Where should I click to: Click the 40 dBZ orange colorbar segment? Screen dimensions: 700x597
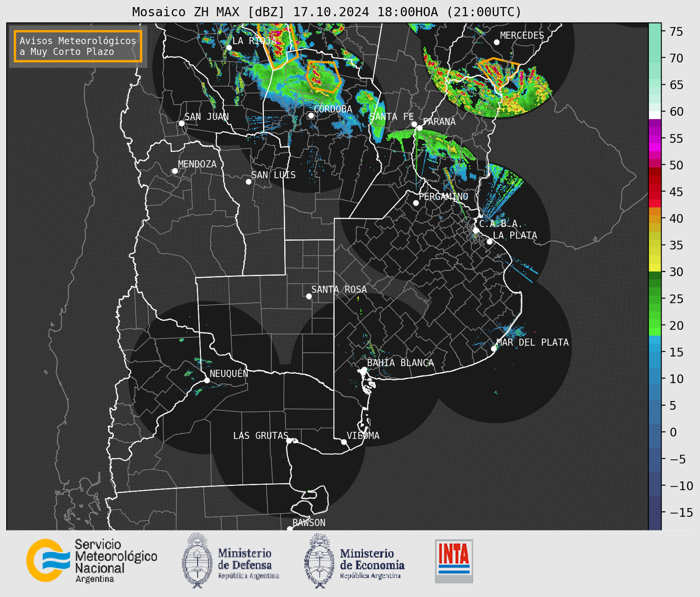[655, 219]
